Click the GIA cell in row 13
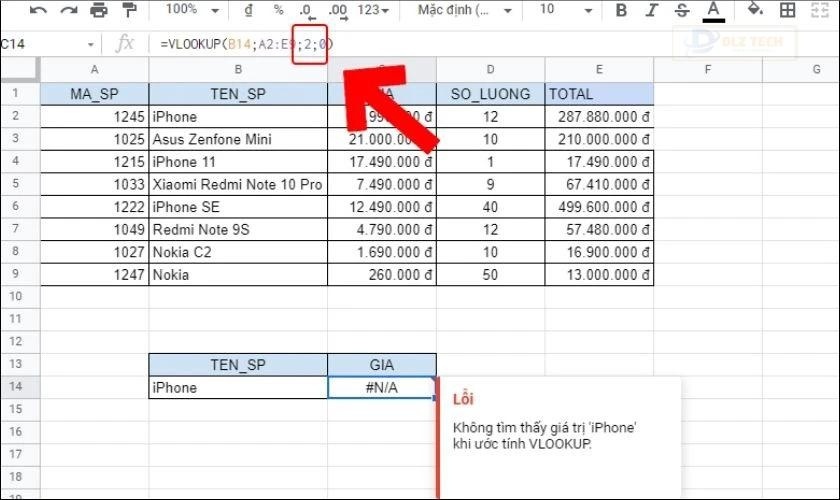This screenshot has width=840, height=500. (382, 364)
